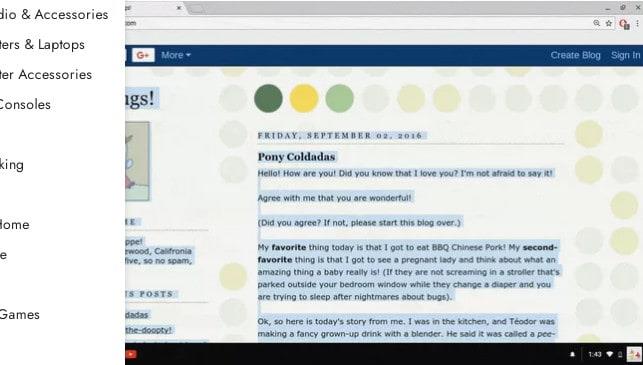Click the Wi-Fi icon in the tray

pyautogui.click(x=610, y=354)
